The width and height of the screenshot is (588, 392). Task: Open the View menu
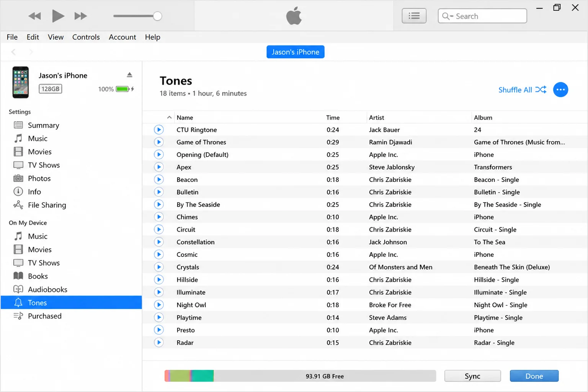pyautogui.click(x=56, y=37)
